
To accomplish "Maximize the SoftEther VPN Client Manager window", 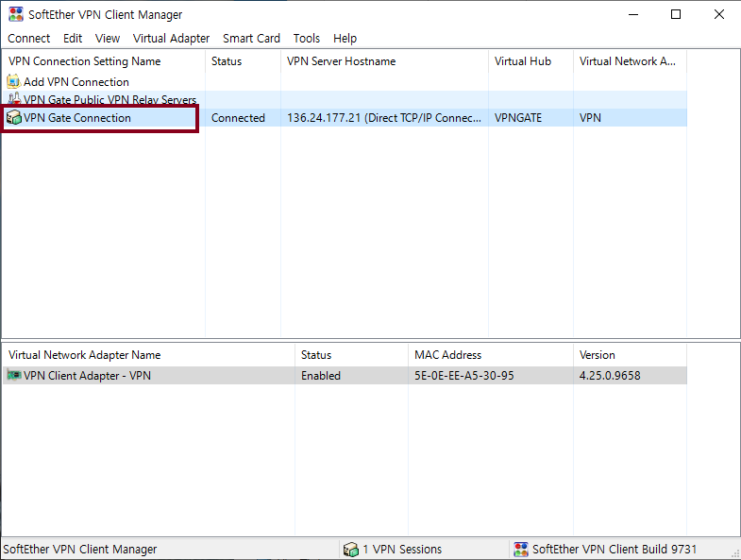I will coord(676,15).
